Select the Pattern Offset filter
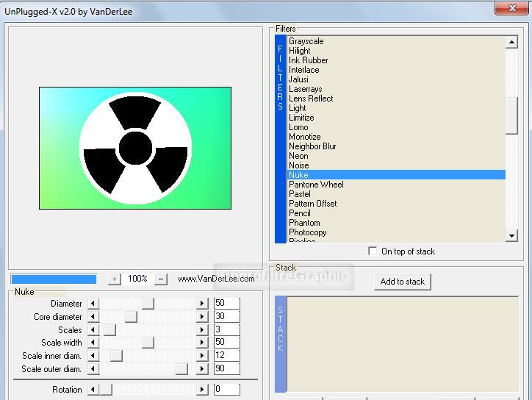 (396, 204)
